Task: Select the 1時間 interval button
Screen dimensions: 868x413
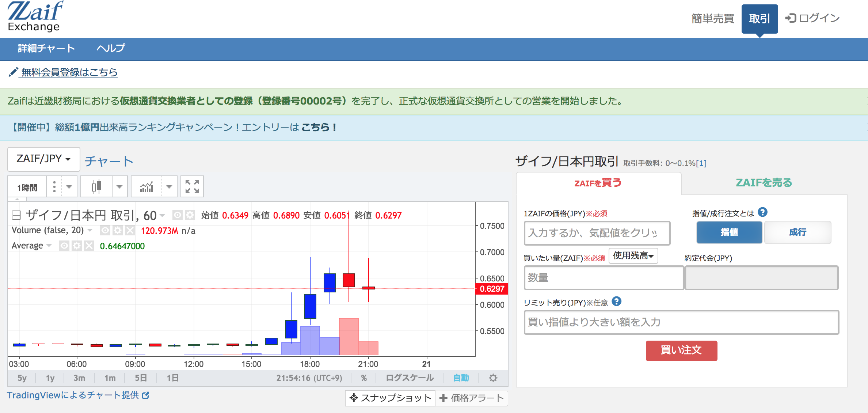Action: click(27, 187)
